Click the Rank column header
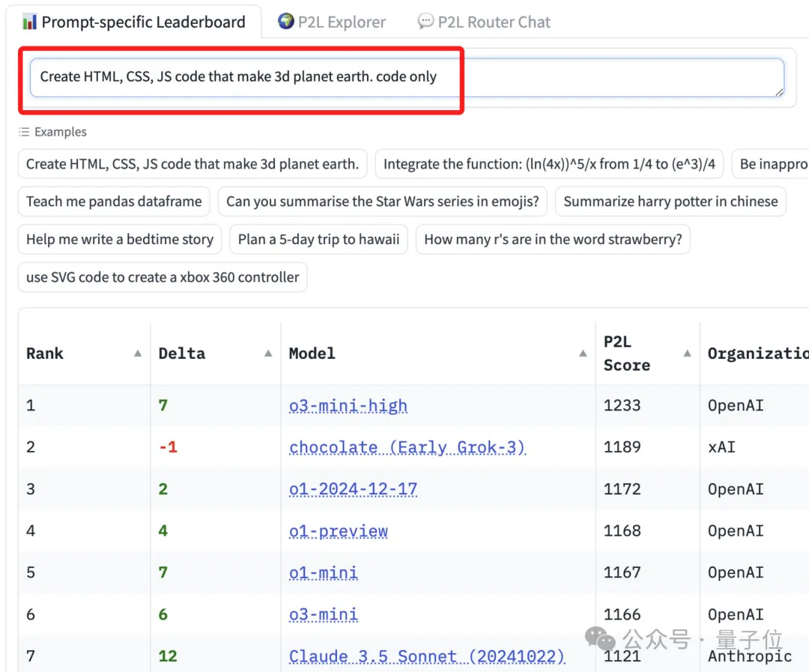This screenshot has width=809, height=672. coord(84,354)
